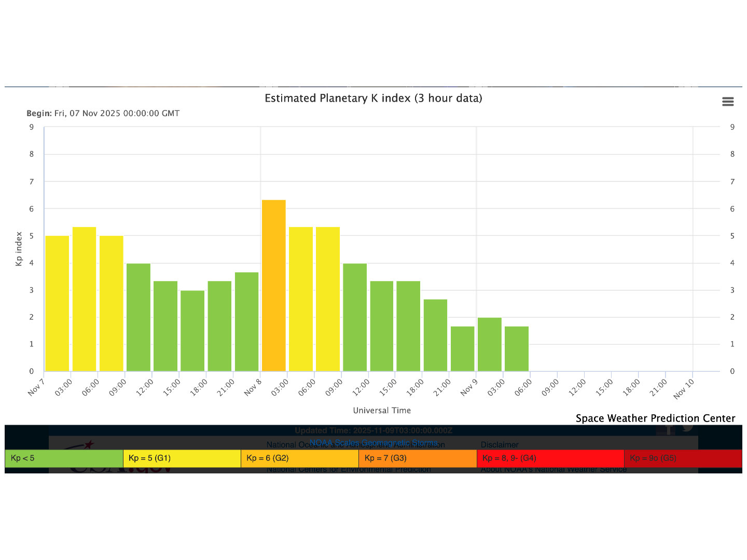The height and width of the screenshot is (560, 747).
Task: Click the tallest orange bar on Nov 8
Action: 274,285
